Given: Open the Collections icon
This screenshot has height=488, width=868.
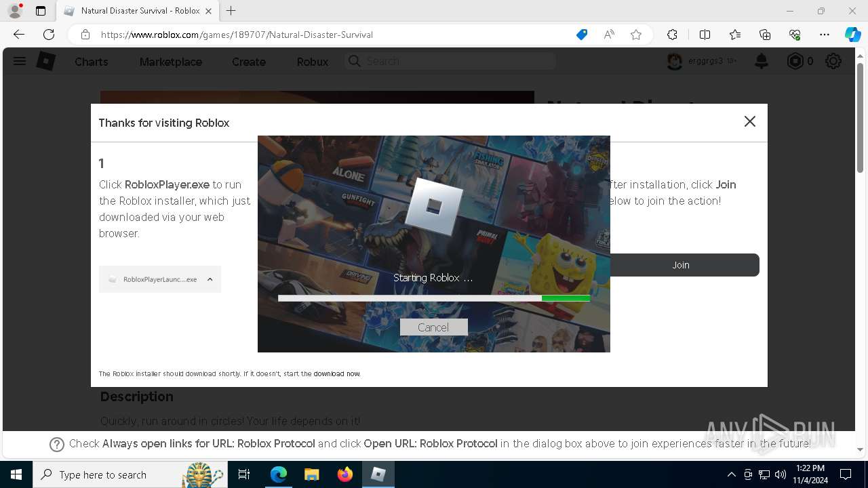Looking at the screenshot, I should tap(765, 35).
